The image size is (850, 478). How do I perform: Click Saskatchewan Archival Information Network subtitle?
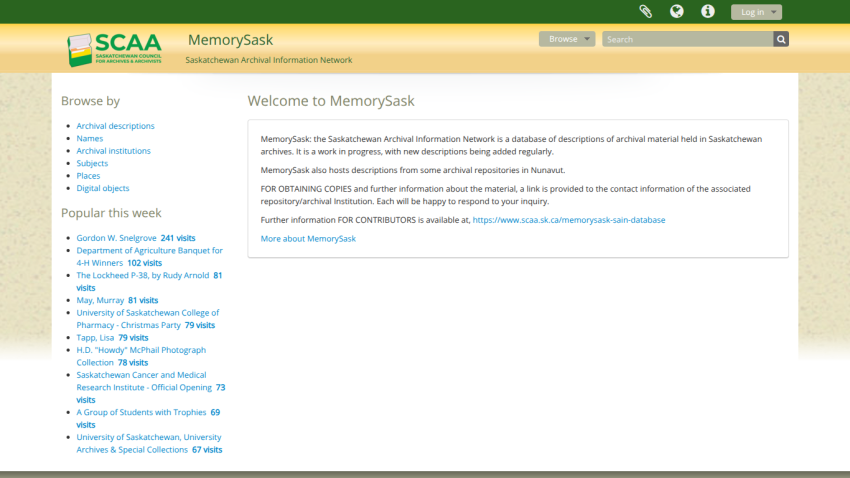(x=269, y=60)
